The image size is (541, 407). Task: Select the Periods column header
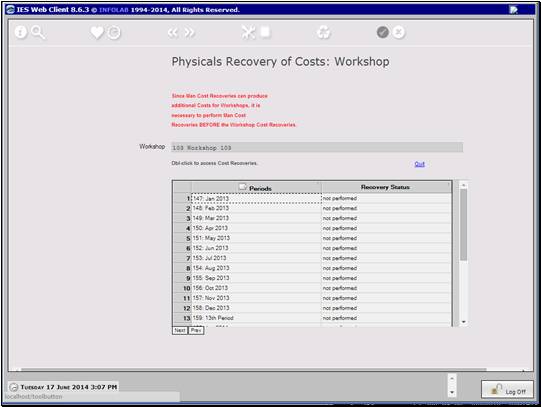(256, 188)
